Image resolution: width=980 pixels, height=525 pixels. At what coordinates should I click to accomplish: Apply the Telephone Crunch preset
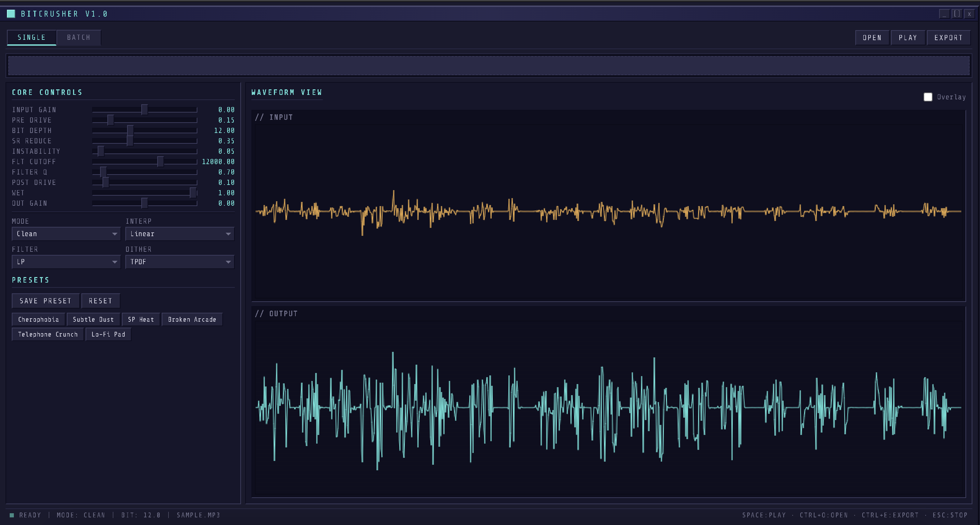point(48,335)
